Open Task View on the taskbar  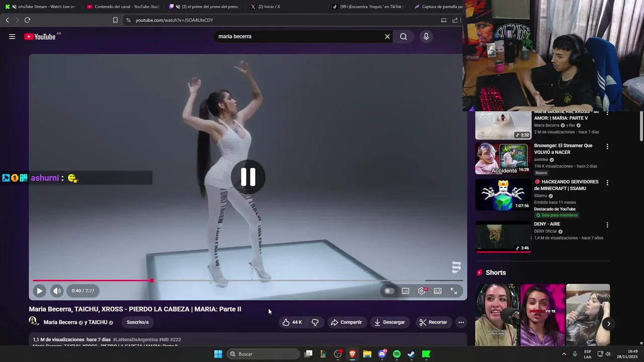pos(308,354)
